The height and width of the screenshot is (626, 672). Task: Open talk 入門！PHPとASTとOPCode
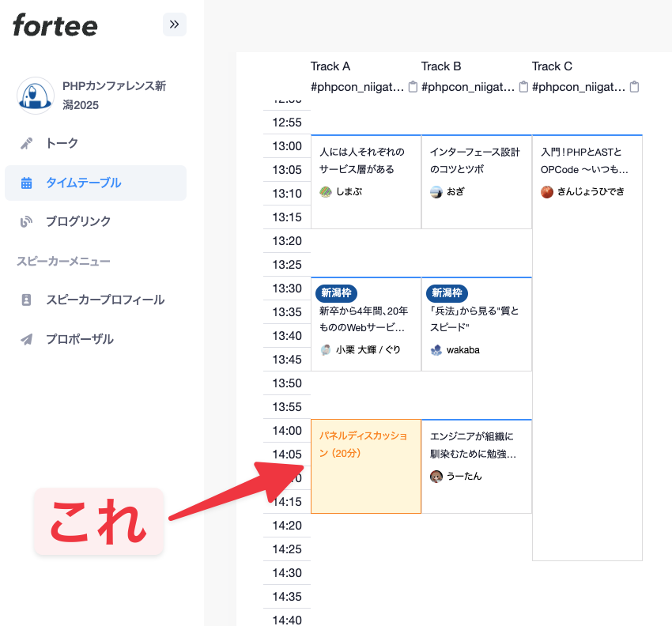[585, 160]
